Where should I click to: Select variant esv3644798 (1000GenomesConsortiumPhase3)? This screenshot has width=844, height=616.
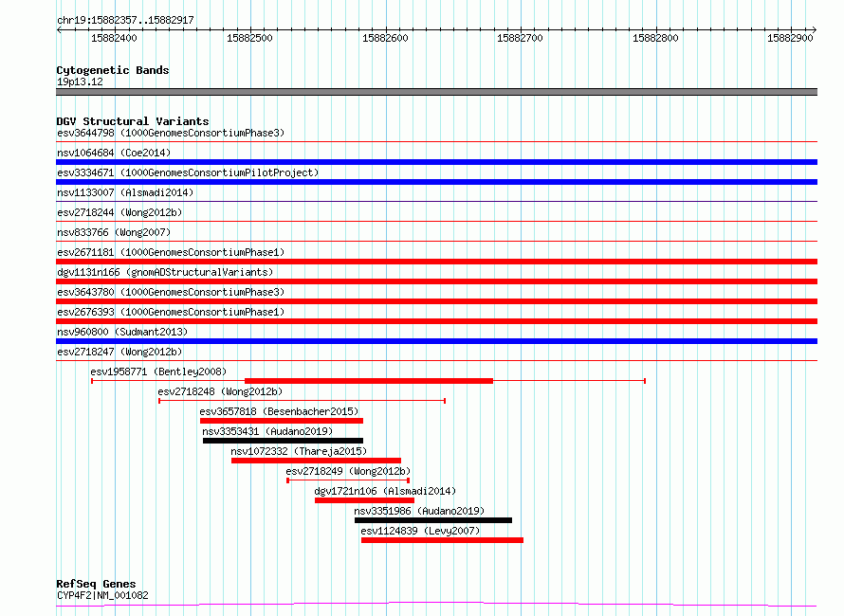171,133
